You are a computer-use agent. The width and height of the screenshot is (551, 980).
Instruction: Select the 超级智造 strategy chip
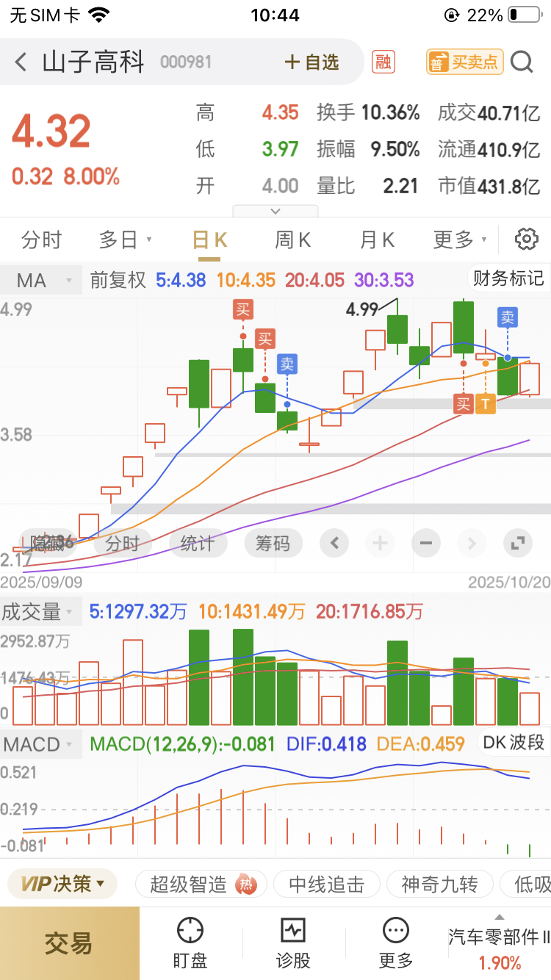point(201,884)
